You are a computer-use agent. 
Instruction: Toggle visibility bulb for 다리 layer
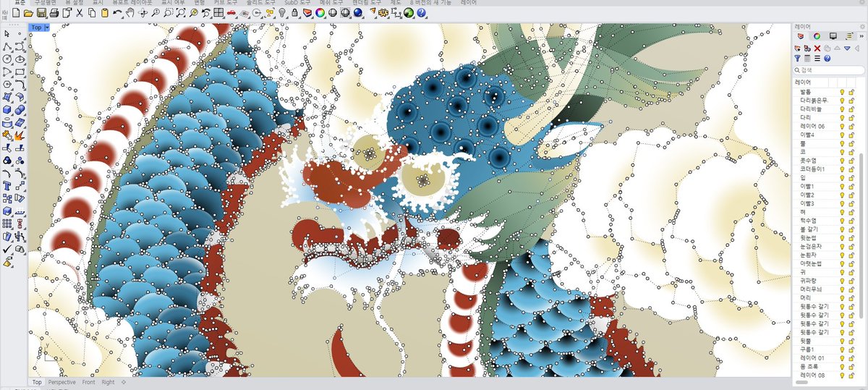842,117
